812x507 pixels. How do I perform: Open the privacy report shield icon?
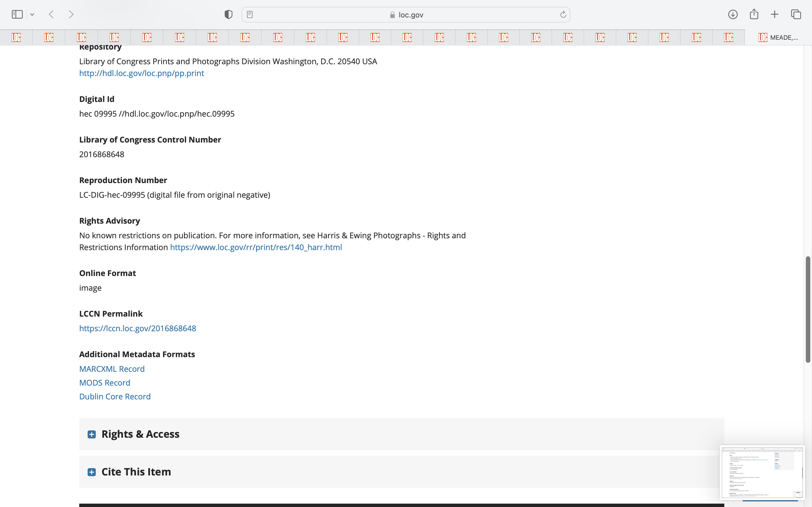228,14
